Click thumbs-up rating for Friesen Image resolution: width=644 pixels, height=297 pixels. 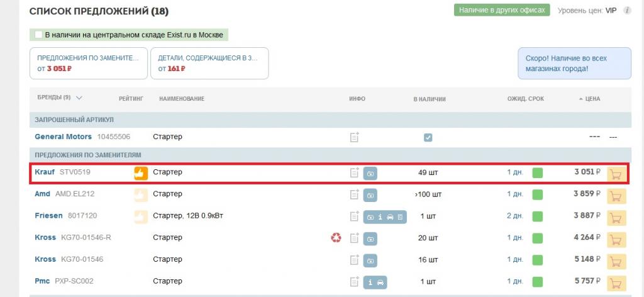[x=141, y=217]
